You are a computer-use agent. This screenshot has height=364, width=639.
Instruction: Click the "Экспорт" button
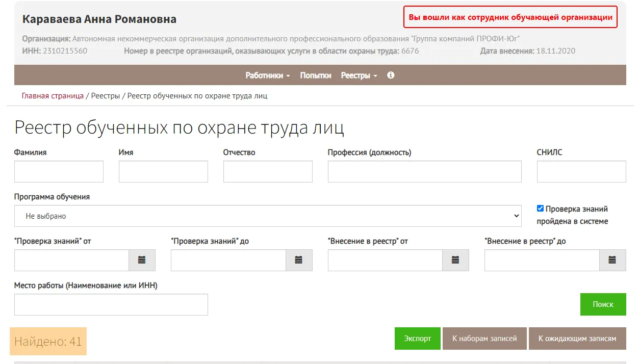pyautogui.click(x=417, y=339)
